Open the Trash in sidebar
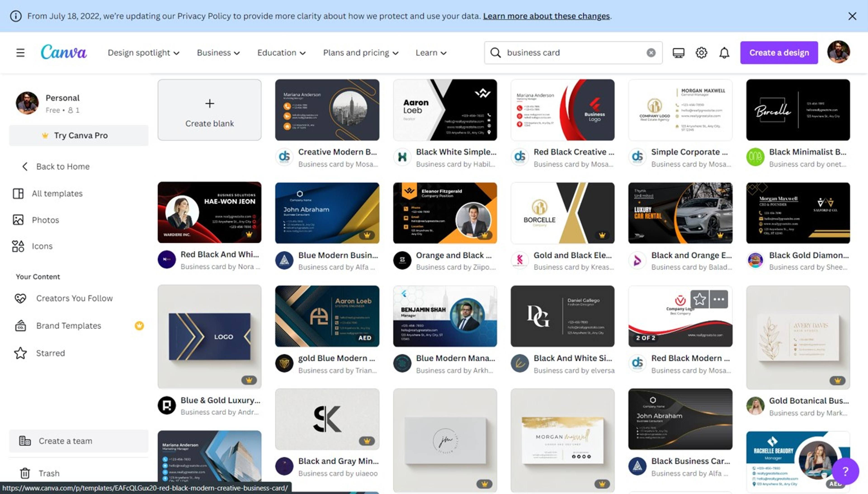Screen dimensions: 868x494 pyautogui.click(x=49, y=473)
